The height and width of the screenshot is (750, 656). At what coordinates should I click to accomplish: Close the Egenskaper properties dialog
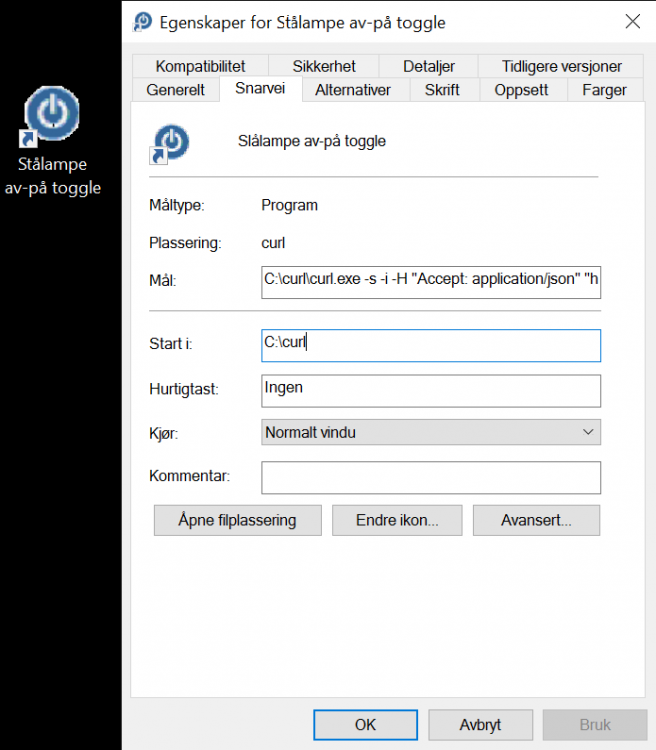click(x=632, y=21)
